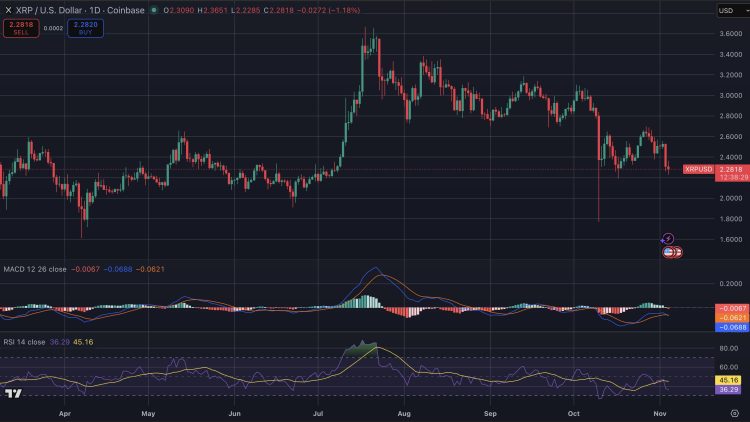Click the TradingView logo
750x422 pixels.
coord(13,394)
